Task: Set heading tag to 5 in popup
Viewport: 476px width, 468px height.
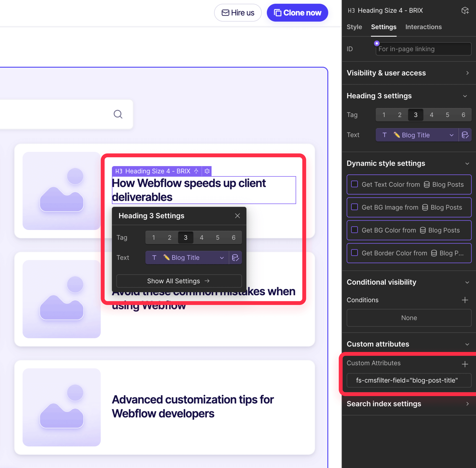Action: tap(218, 238)
